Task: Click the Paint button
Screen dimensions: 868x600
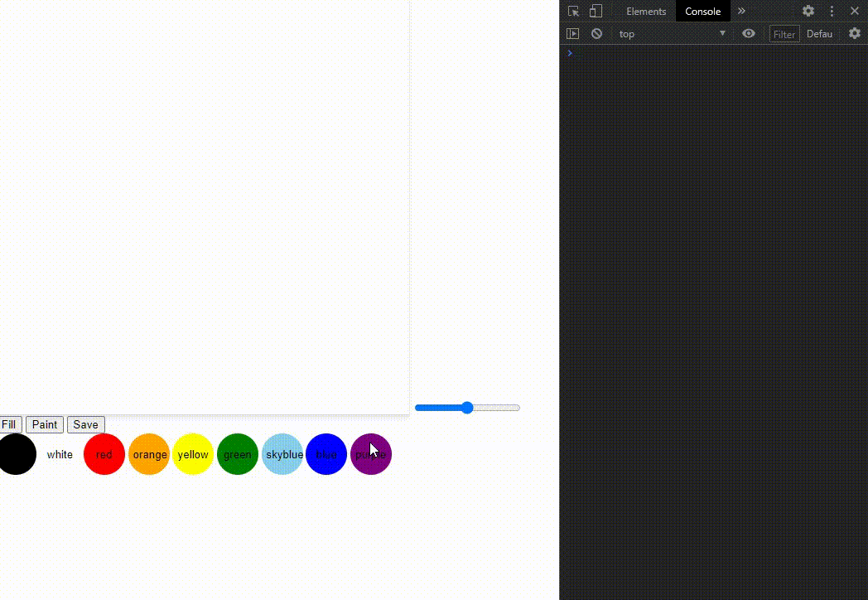Action: click(x=45, y=424)
